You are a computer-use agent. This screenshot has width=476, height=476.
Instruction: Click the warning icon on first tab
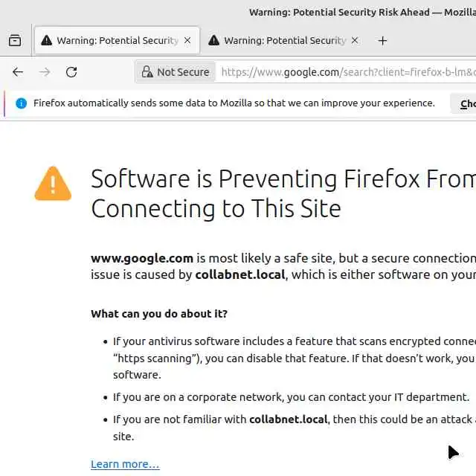(x=47, y=41)
